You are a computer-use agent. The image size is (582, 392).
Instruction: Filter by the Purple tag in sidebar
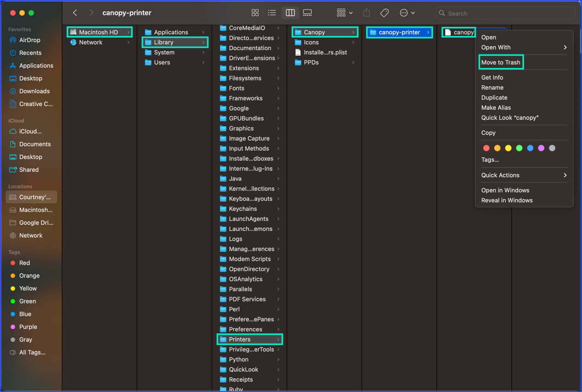[x=28, y=327]
